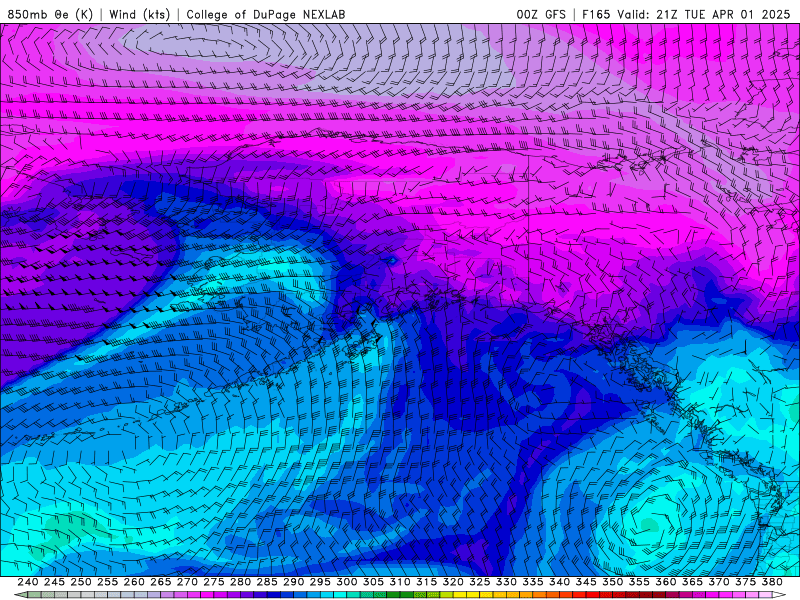Click the 345 value on the color scale
This screenshot has height=600, width=800.
click(x=586, y=582)
